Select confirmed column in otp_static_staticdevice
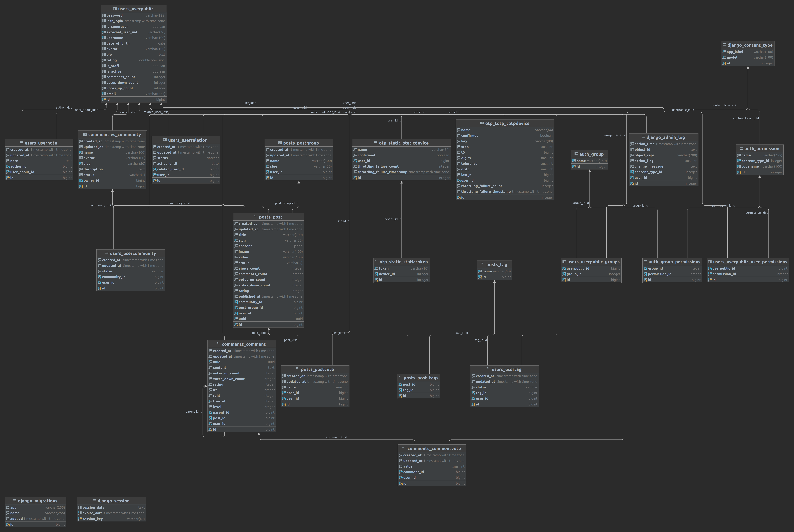The height and width of the screenshot is (532, 794). 402,155
